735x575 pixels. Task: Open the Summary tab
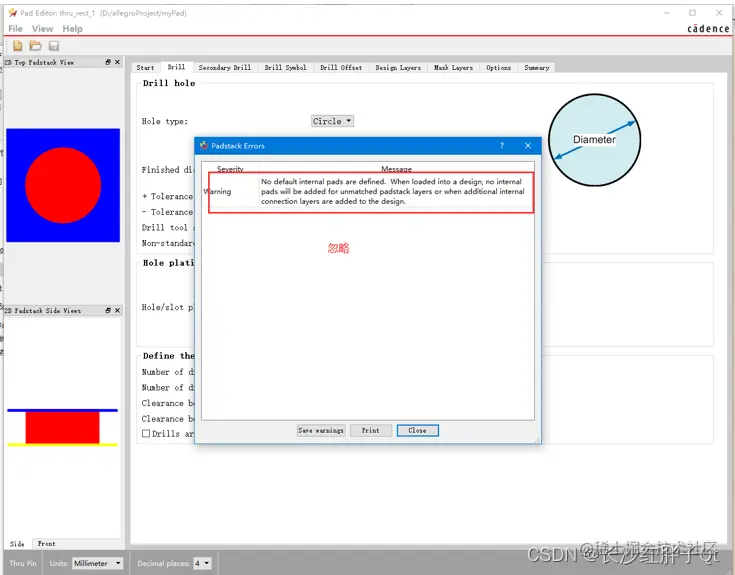coord(537,67)
